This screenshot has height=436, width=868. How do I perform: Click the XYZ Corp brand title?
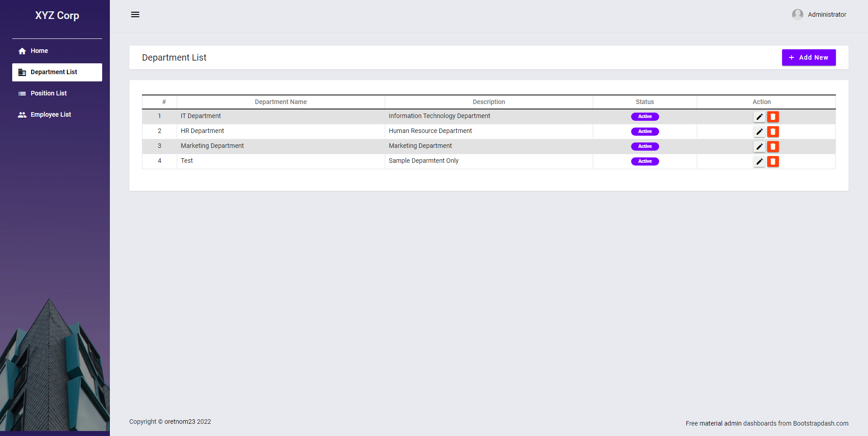(57, 15)
